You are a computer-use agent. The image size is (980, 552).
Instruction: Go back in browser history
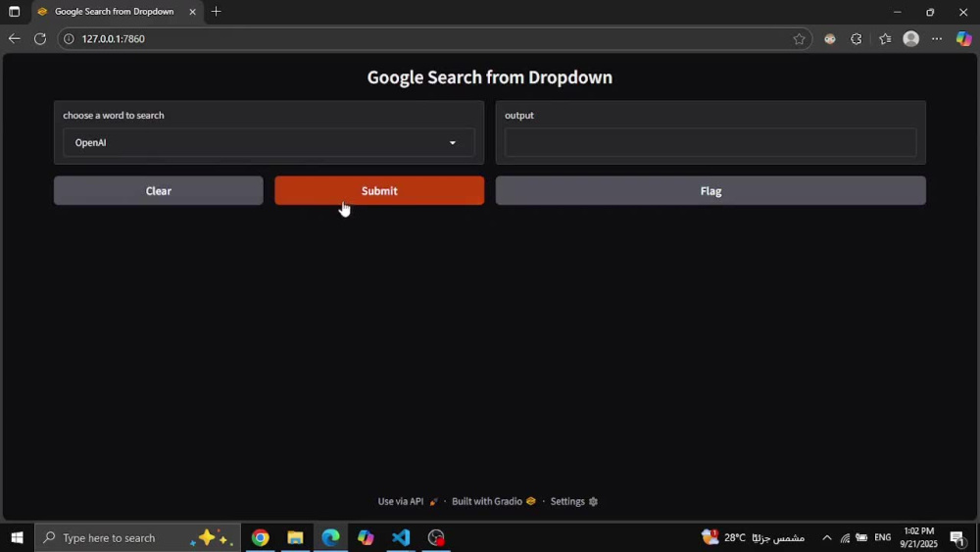(15, 39)
